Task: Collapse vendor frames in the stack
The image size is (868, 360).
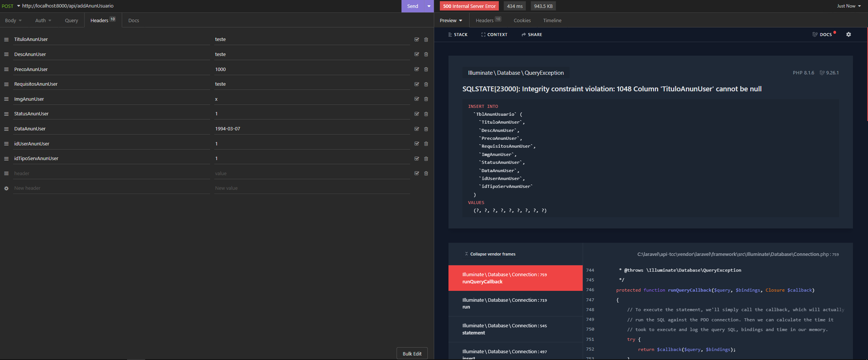Action: pos(490,254)
